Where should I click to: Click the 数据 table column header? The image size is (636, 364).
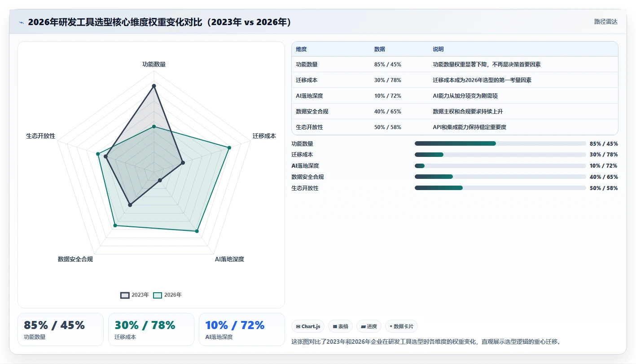[380, 49]
